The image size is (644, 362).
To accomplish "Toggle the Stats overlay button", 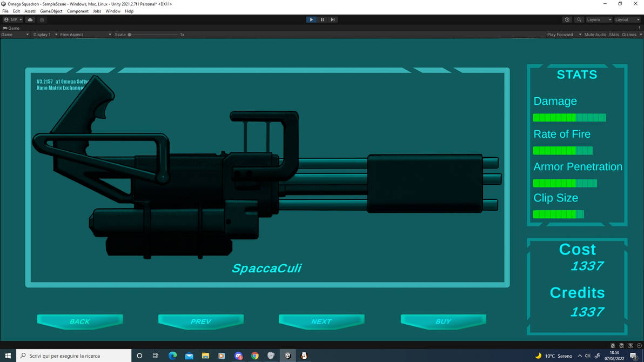I will tap(614, 35).
